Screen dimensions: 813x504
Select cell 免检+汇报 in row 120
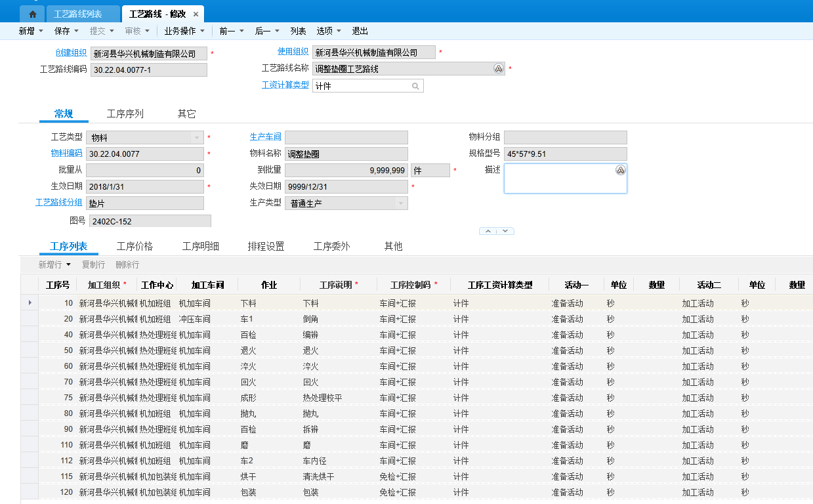tap(414, 492)
